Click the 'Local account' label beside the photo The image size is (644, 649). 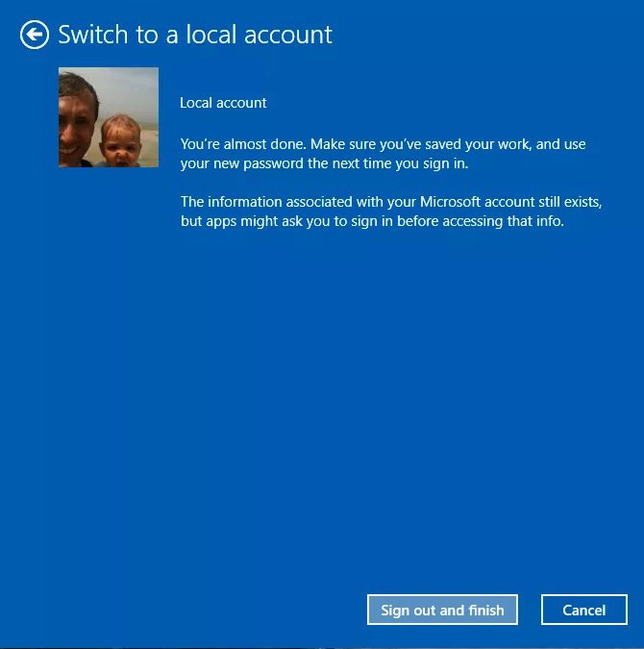pyautogui.click(x=223, y=103)
